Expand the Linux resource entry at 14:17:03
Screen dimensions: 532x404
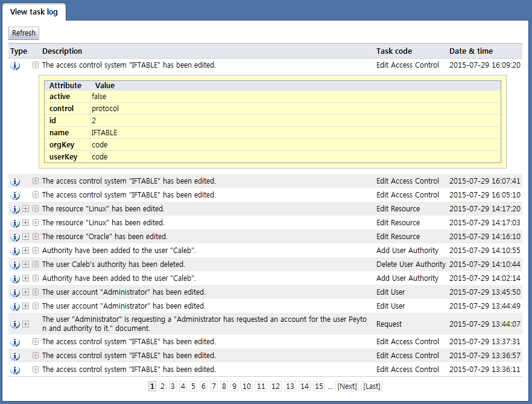(x=25, y=222)
